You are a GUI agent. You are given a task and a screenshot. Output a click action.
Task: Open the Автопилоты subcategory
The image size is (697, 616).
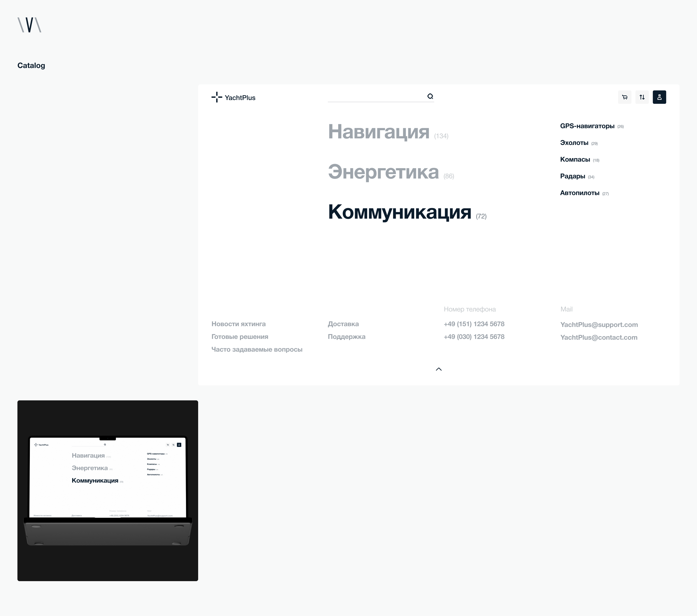[x=579, y=193]
